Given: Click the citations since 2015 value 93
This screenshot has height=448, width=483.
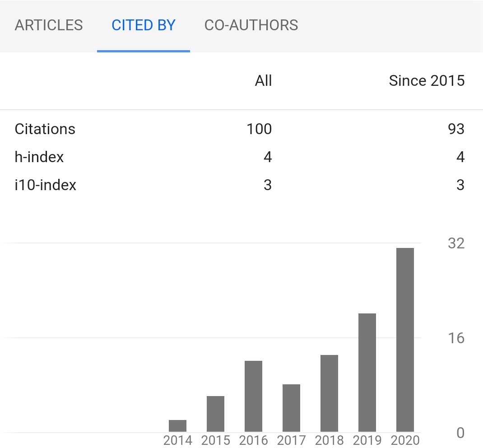Looking at the screenshot, I should point(456,129).
